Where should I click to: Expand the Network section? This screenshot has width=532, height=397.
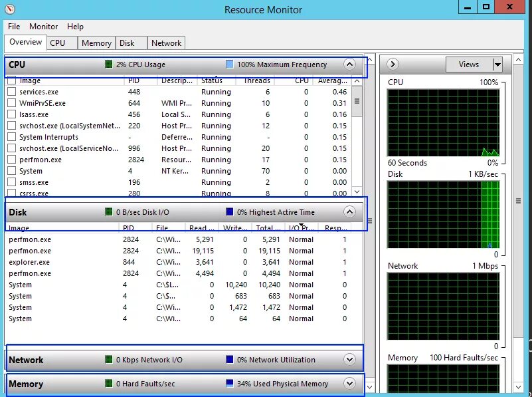click(349, 359)
